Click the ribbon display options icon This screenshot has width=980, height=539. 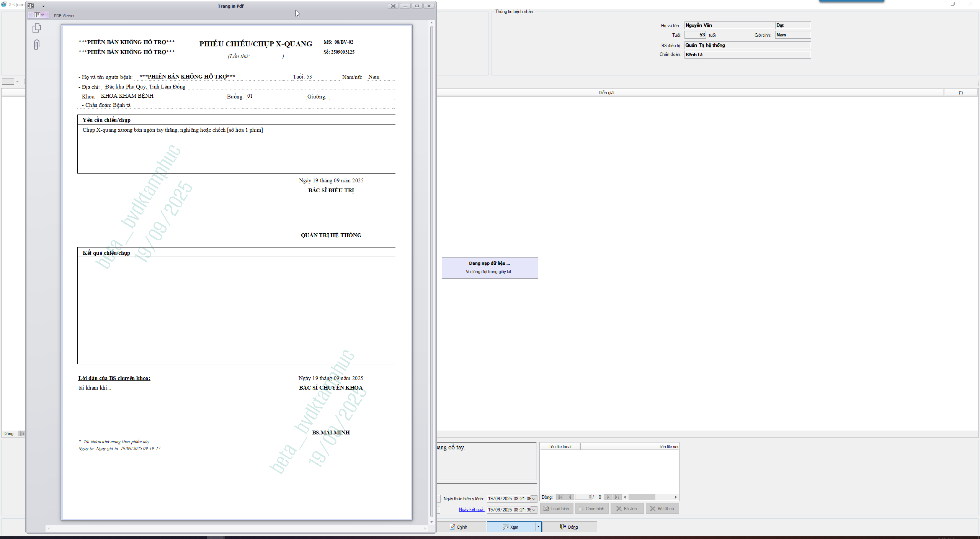pos(393,6)
